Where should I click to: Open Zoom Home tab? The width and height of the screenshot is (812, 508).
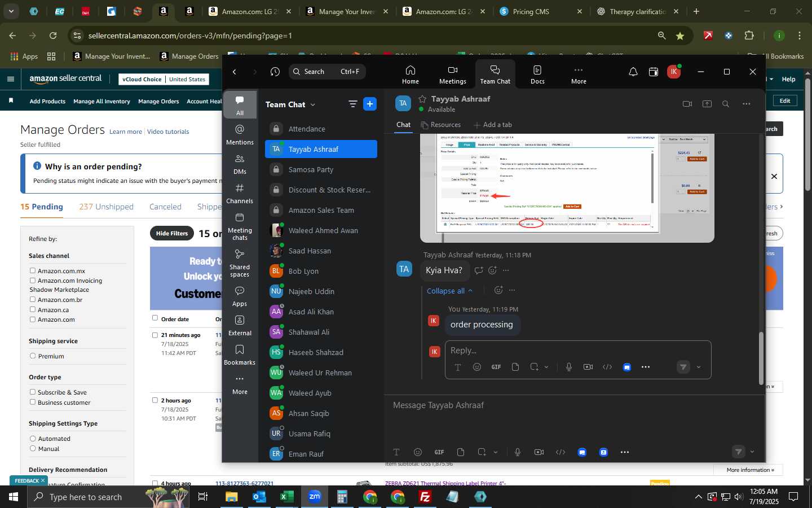(410, 74)
